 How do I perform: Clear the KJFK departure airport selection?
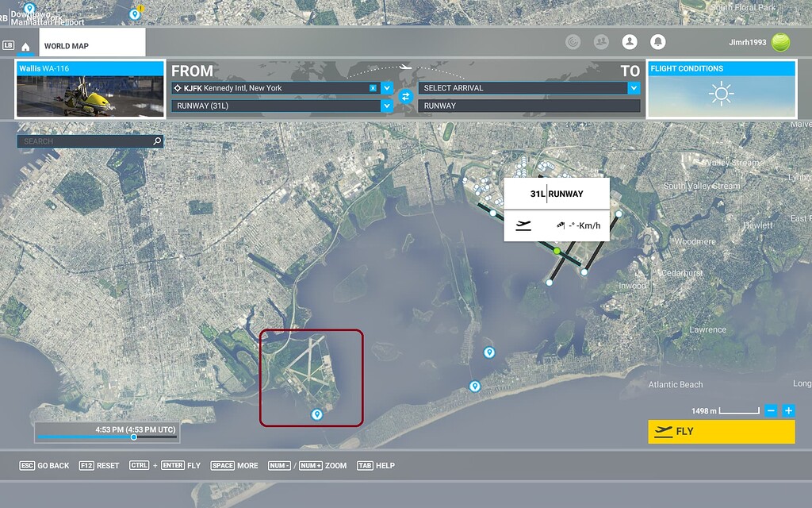373,88
